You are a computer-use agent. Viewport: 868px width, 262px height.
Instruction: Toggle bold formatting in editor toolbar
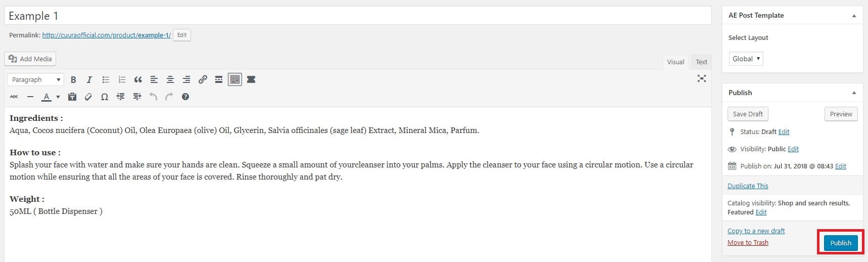point(73,79)
